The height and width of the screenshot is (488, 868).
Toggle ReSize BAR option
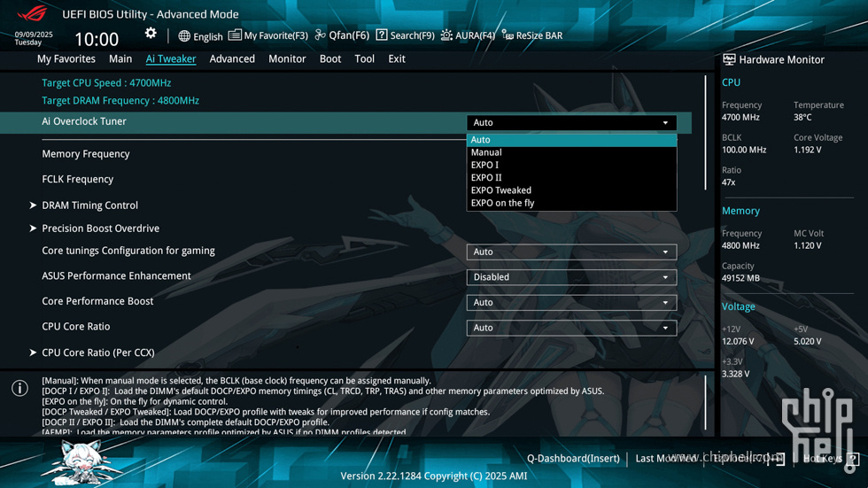click(x=532, y=35)
